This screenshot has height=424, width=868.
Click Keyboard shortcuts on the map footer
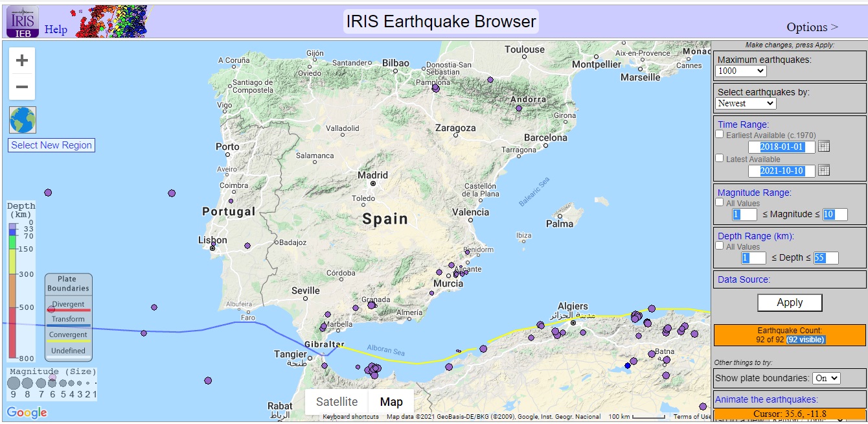pyautogui.click(x=351, y=416)
